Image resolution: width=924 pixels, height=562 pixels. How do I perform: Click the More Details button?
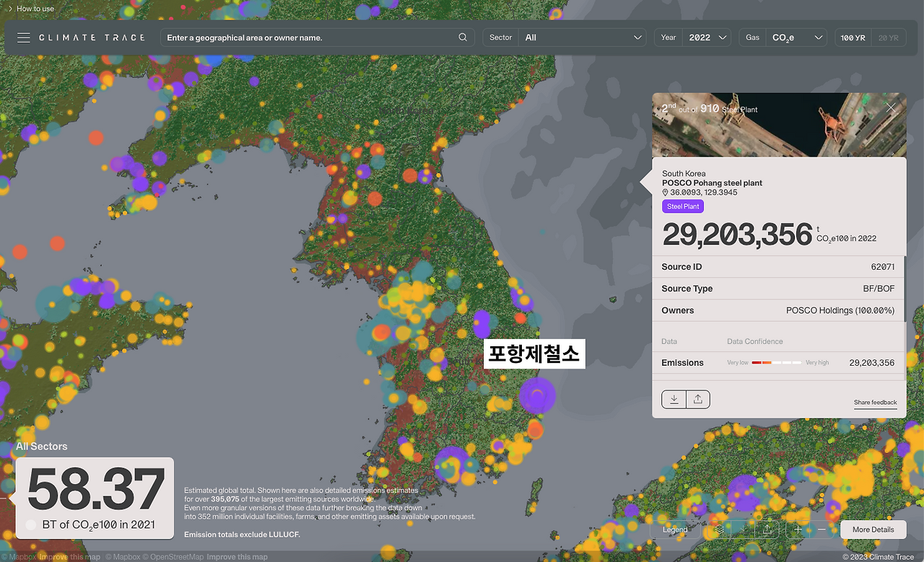click(x=873, y=529)
